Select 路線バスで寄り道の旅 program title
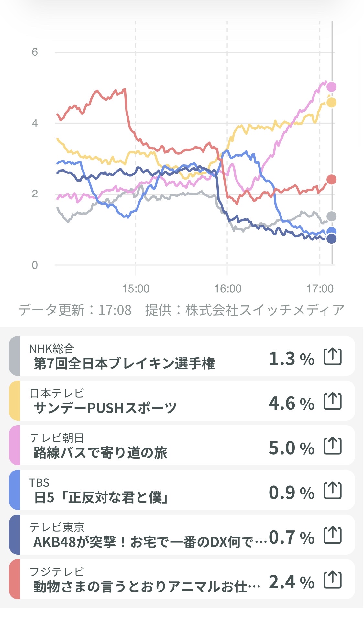This screenshot has width=364, height=620. click(x=100, y=452)
